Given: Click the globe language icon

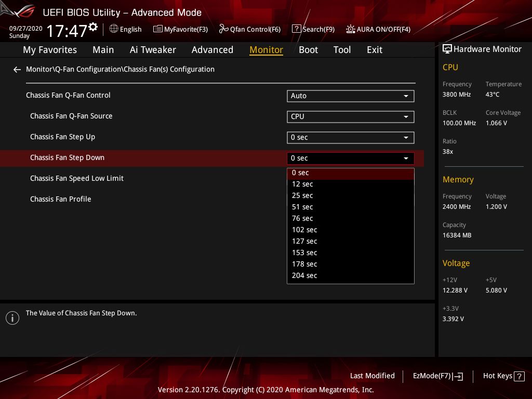Looking at the screenshot, I should (x=114, y=29).
